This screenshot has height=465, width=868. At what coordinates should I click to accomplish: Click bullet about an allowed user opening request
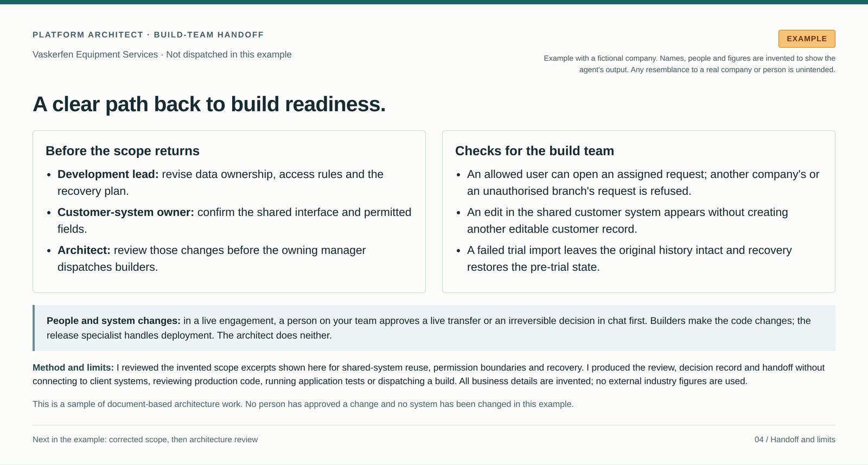tap(643, 182)
